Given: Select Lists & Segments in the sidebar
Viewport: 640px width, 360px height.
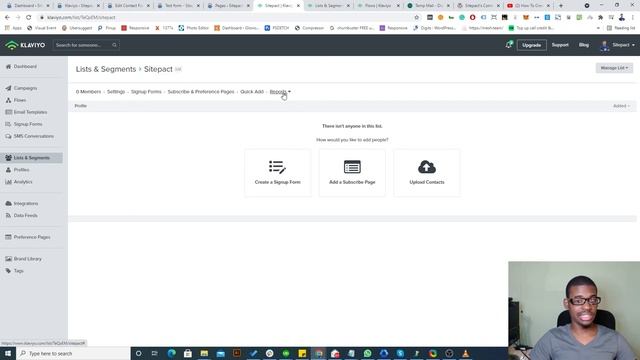Looking at the screenshot, I should 31,158.
